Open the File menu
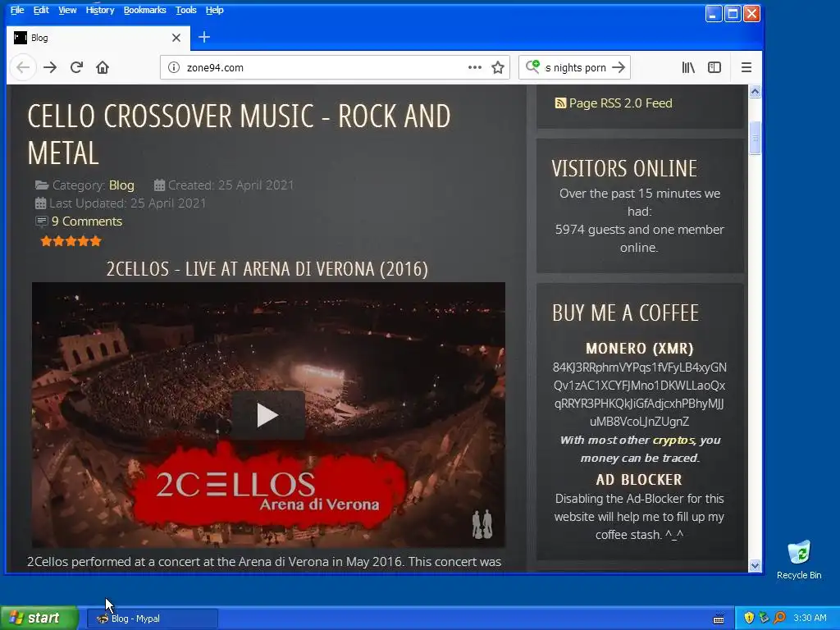 point(17,10)
